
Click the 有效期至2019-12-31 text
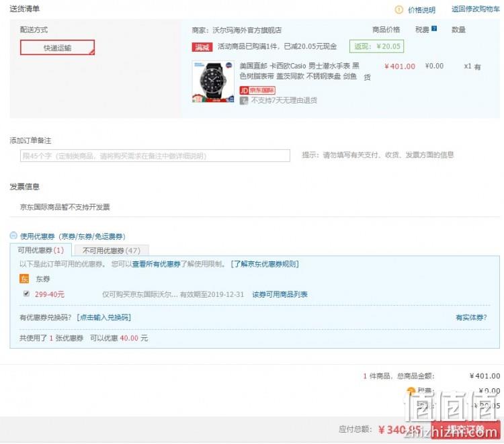212,294
